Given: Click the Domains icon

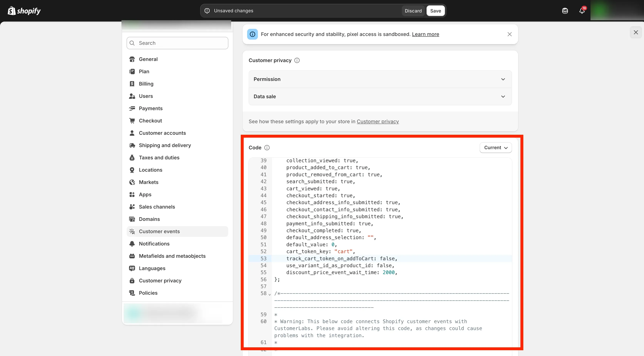Looking at the screenshot, I should 132,219.
